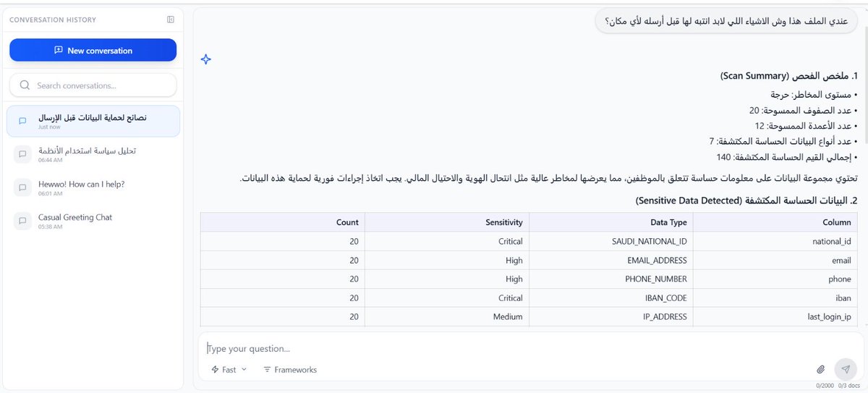Open the Casual Greeting Chat conversation

coord(93,221)
